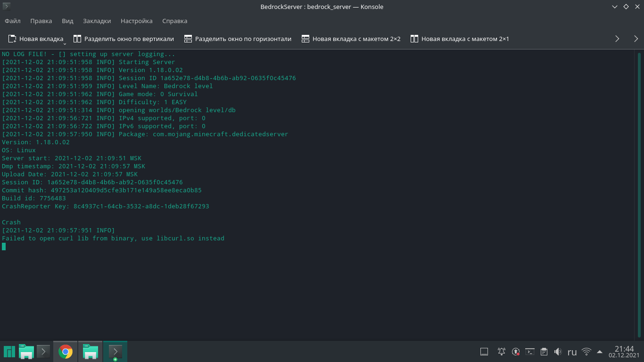Click the 'Starting Server' log line
The image size is (644, 362).
[x=88, y=62]
